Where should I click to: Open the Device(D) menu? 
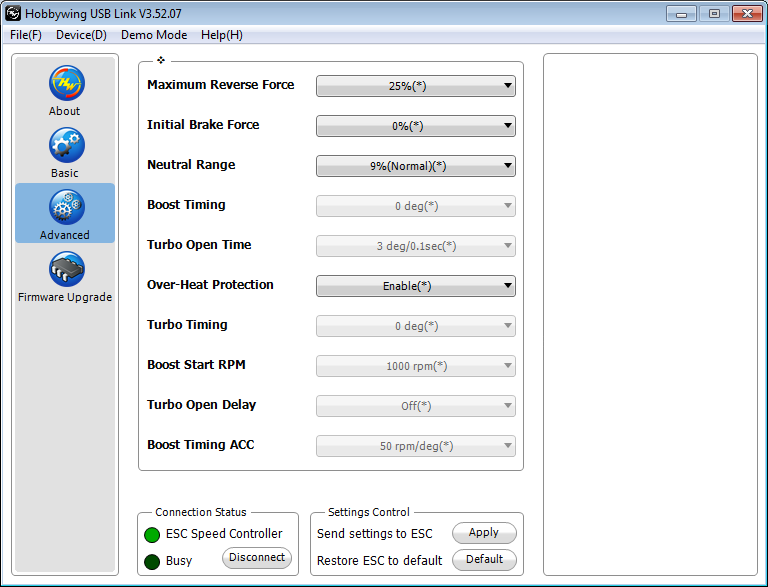(x=81, y=35)
